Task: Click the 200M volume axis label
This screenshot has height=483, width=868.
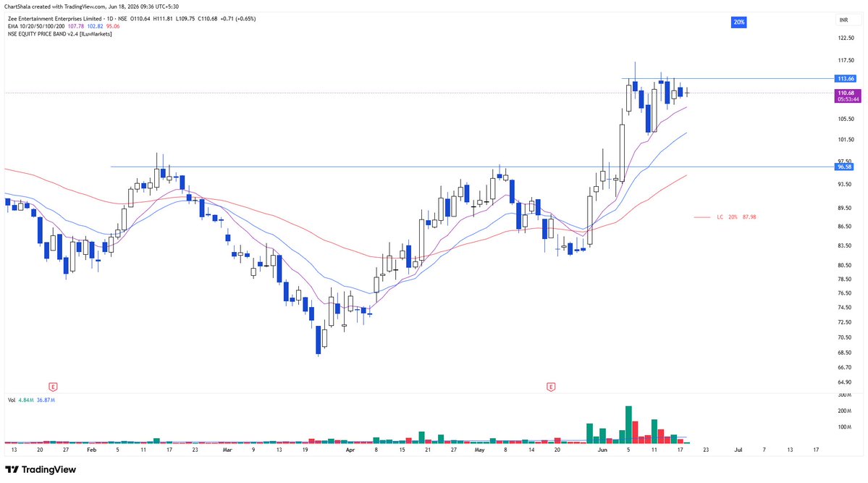Action: (x=844, y=411)
